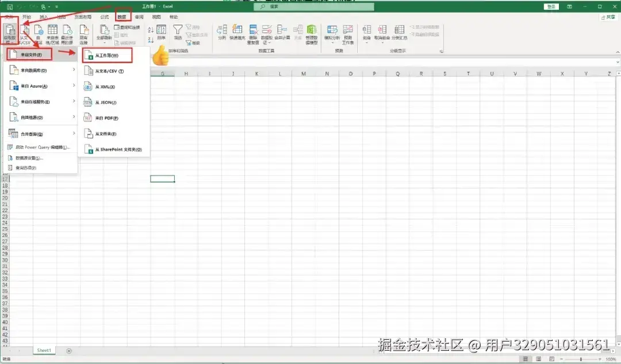The image size is (621, 364).
Task: Choose From JSON in submenu
Action: (x=114, y=102)
